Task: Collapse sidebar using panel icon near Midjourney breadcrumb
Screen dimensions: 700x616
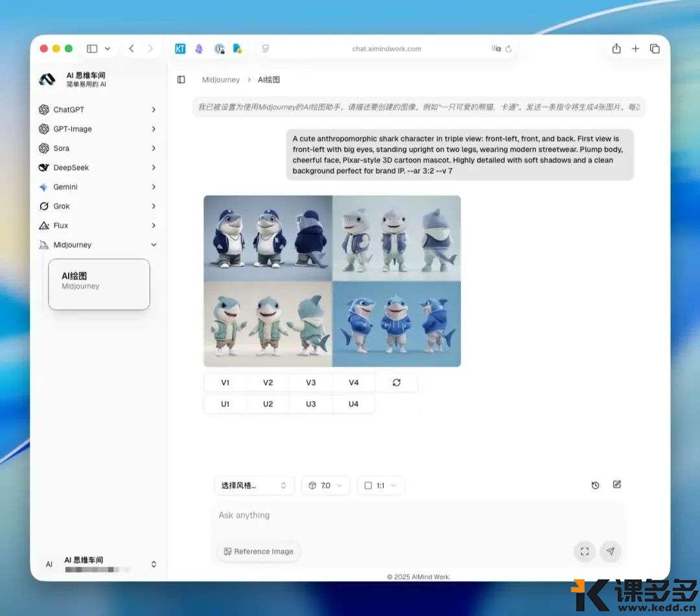Action: coord(181,80)
